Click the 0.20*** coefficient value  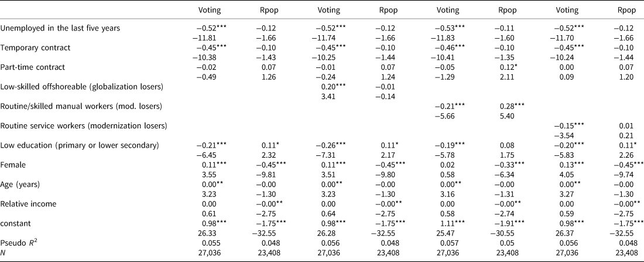coord(332,87)
